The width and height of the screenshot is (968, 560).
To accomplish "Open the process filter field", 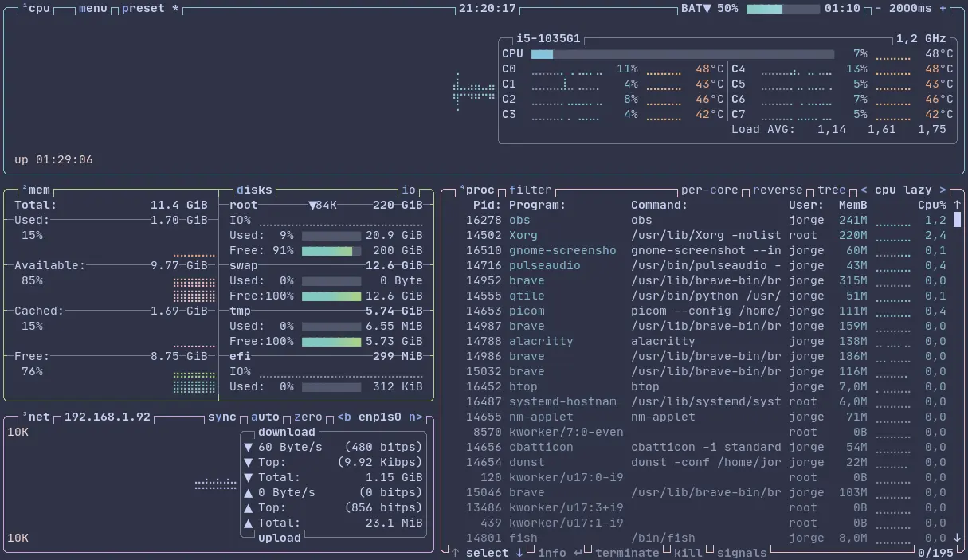I will click(531, 190).
